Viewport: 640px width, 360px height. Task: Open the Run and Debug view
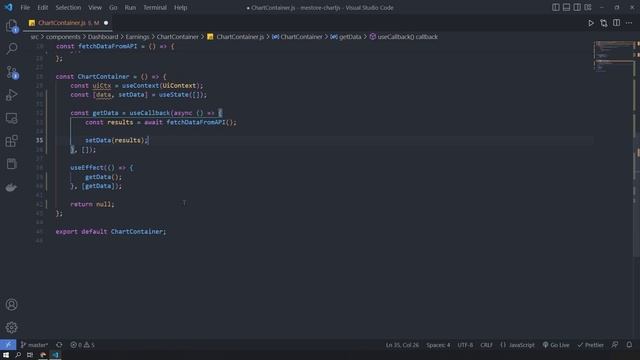11,95
